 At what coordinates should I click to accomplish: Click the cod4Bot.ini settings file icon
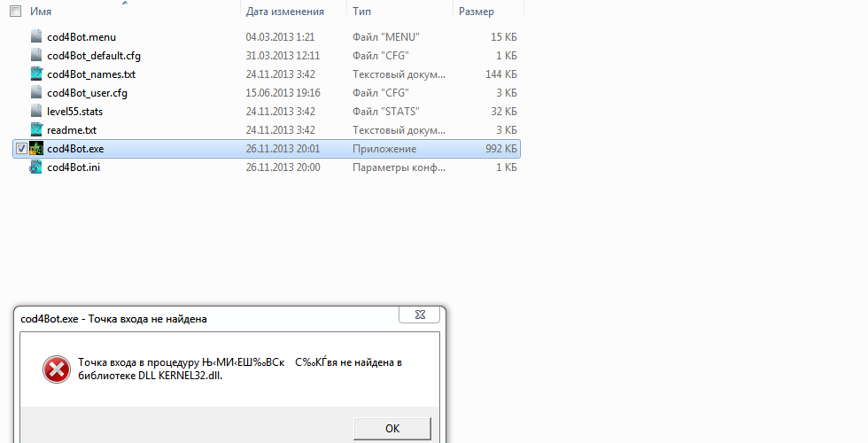click(x=36, y=167)
